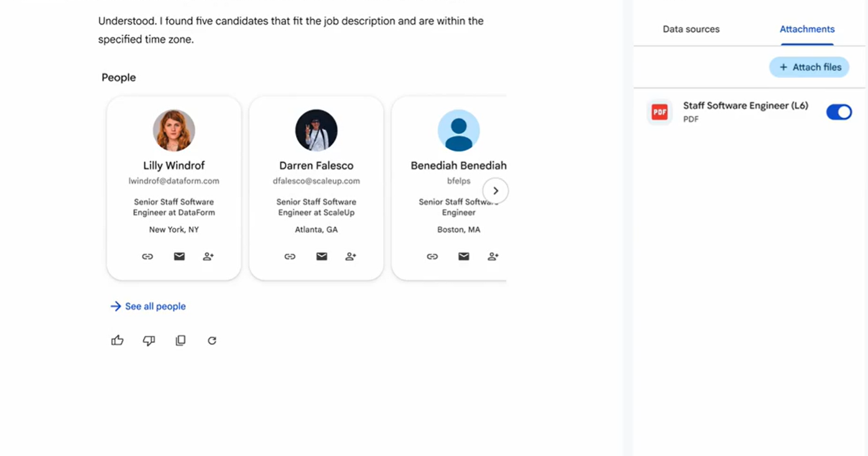Switch to Data sources tab
Viewport: 868px width, 456px height.
[691, 29]
